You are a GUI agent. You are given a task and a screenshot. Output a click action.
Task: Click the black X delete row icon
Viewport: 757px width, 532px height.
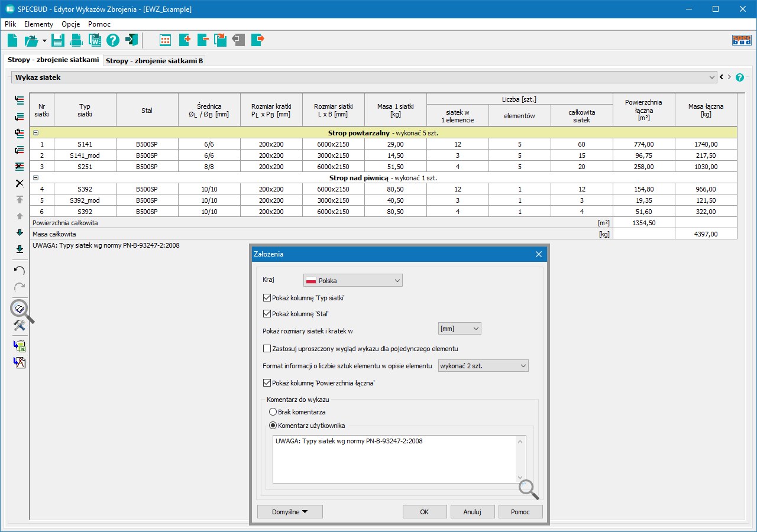point(20,183)
